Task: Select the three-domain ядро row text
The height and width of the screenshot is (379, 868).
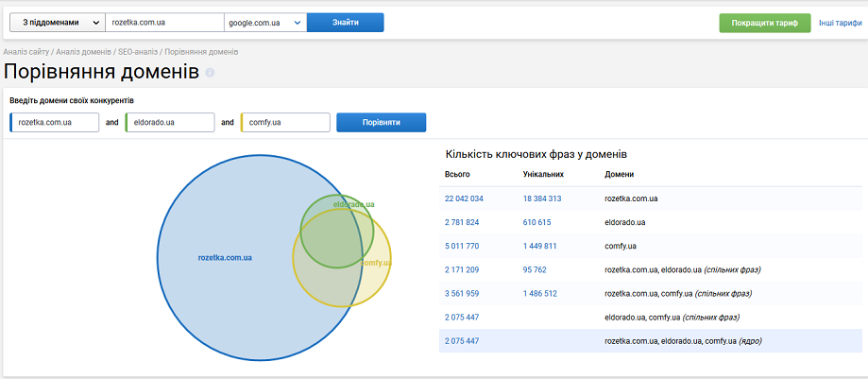Action: pos(683,341)
